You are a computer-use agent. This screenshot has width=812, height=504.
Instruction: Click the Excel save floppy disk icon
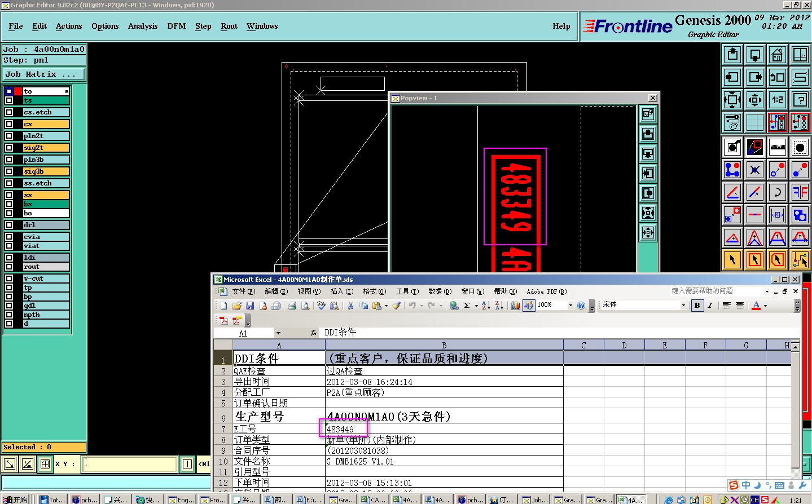point(250,306)
